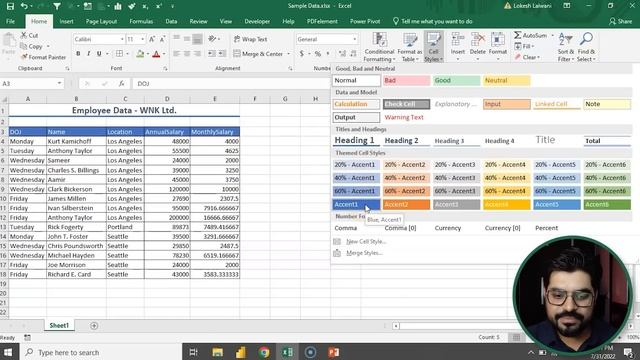Image resolution: width=640 pixels, height=360 pixels.
Task: Toggle Wrap Text
Action: pyautogui.click(x=250, y=39)
